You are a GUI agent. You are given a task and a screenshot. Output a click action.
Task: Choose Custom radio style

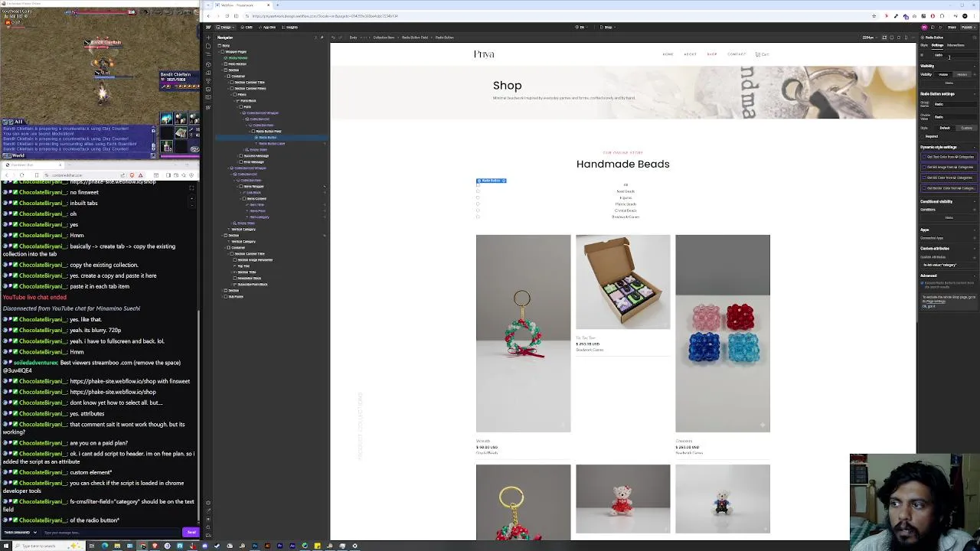[x=965, y=128]
